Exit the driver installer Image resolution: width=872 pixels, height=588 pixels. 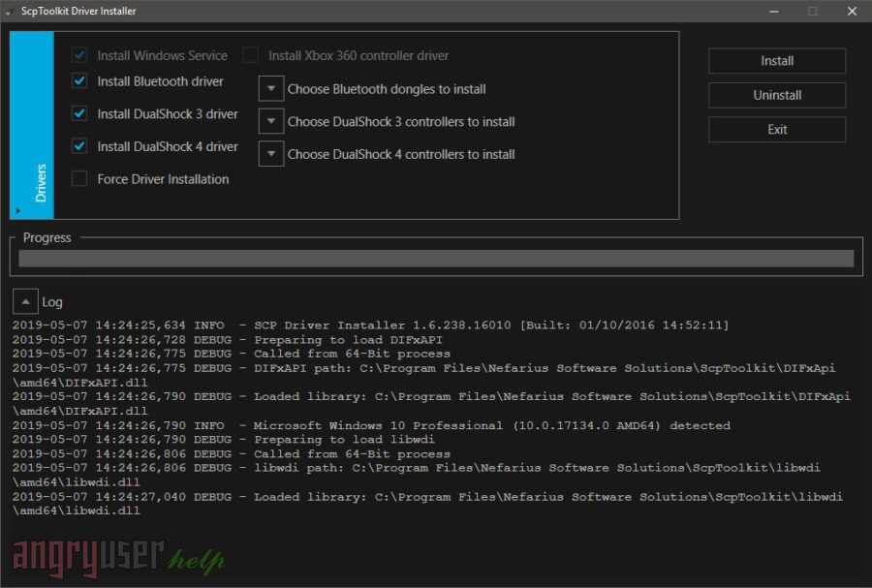coord(777,130)
